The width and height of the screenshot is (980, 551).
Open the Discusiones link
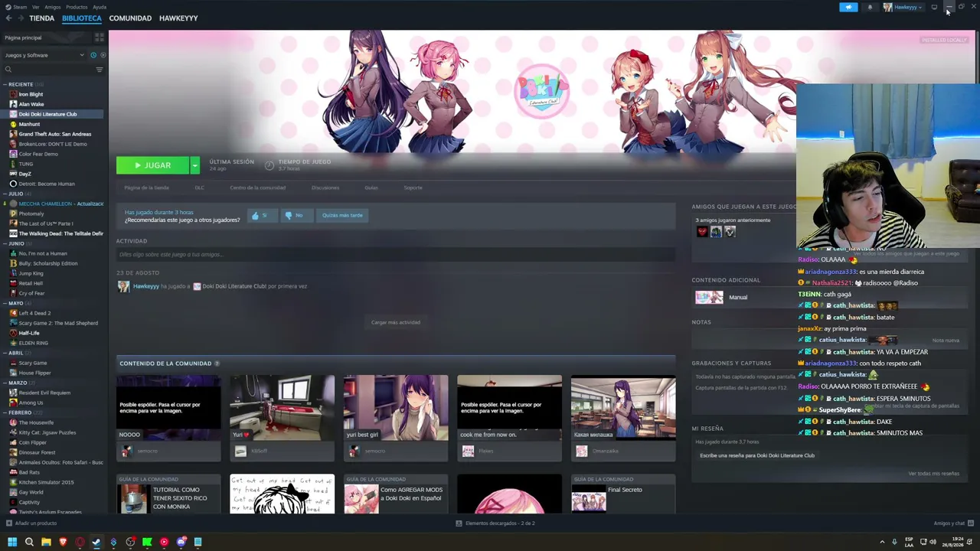pos(325,187)
